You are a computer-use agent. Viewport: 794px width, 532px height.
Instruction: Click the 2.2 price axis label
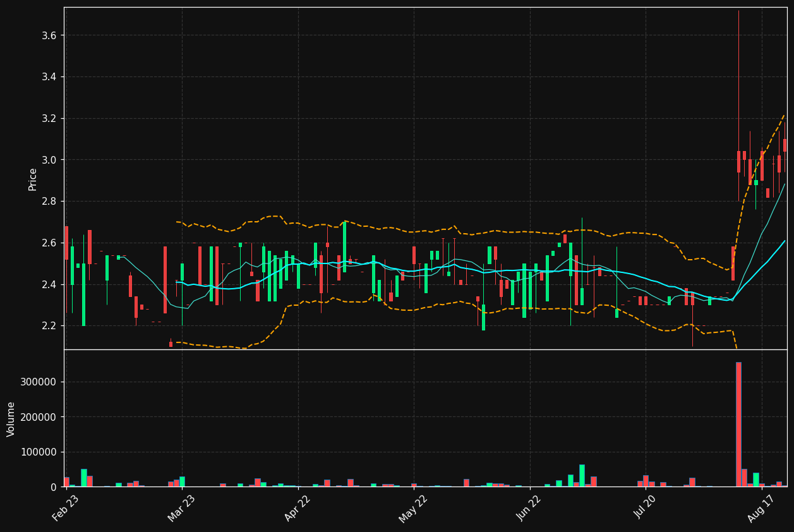pos(49,326)
